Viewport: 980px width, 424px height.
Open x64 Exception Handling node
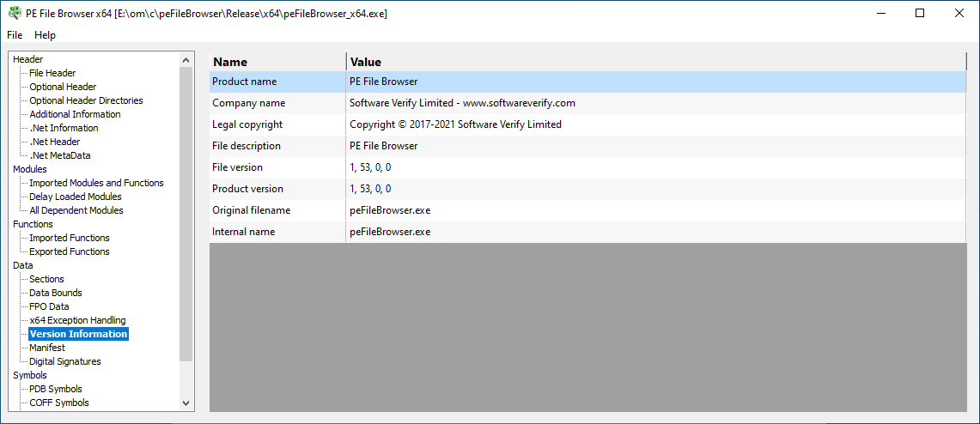(x=77, y=320)
